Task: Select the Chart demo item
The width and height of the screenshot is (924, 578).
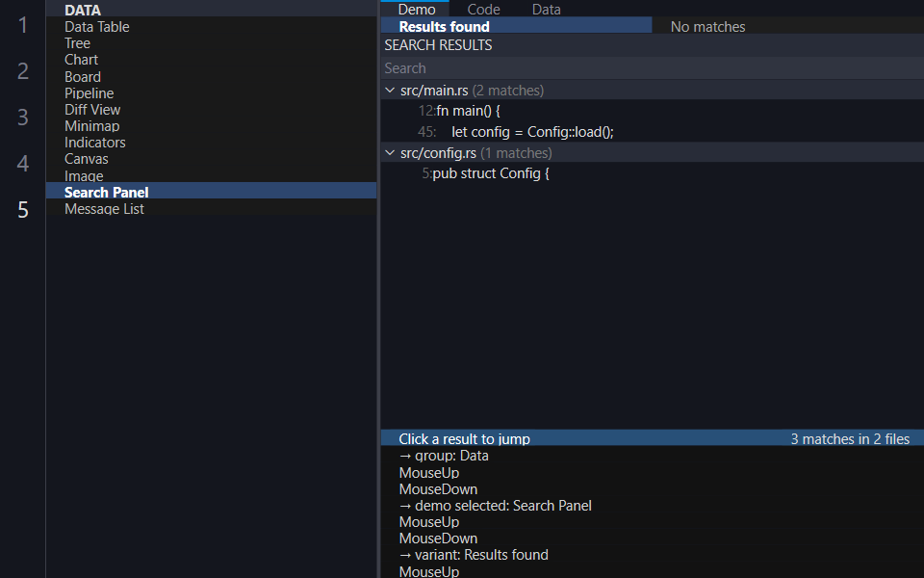Action: point(211,60)
